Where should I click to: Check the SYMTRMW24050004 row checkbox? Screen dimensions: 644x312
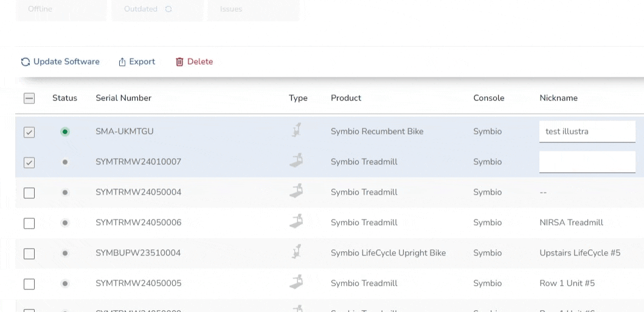(29, 193)
